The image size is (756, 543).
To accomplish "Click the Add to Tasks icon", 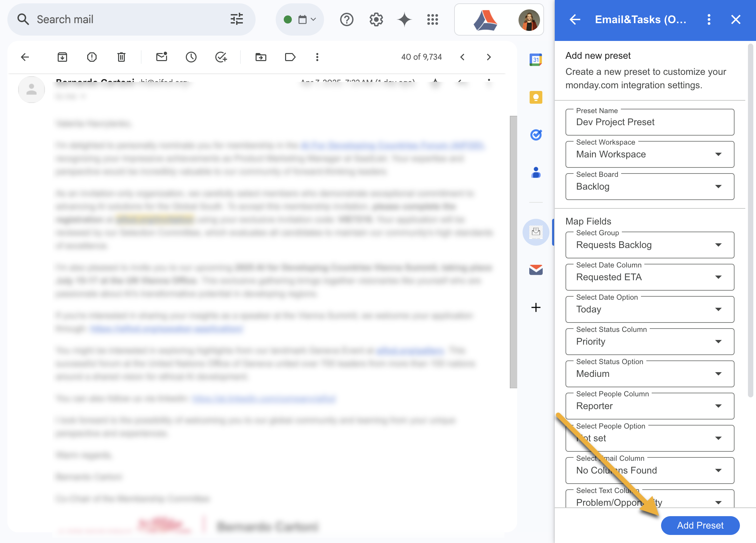I will pos(221,57).
